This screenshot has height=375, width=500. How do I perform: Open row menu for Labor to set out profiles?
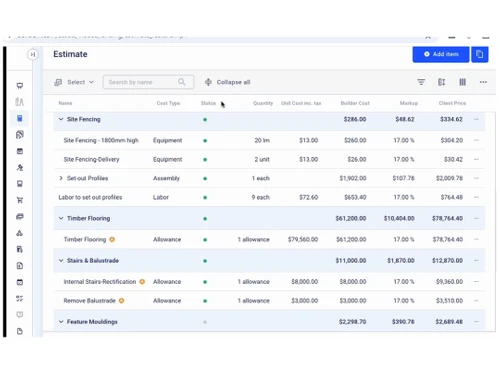[476, 197]
